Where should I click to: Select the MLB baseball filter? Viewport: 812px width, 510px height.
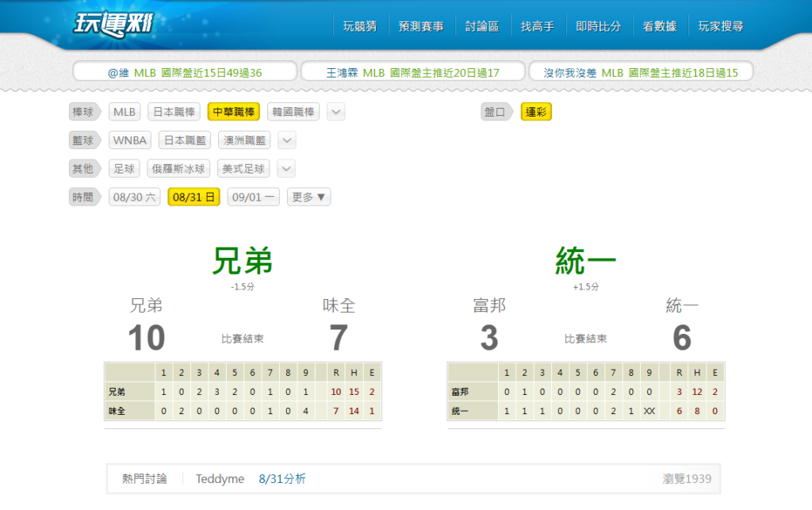coord(124,112)
